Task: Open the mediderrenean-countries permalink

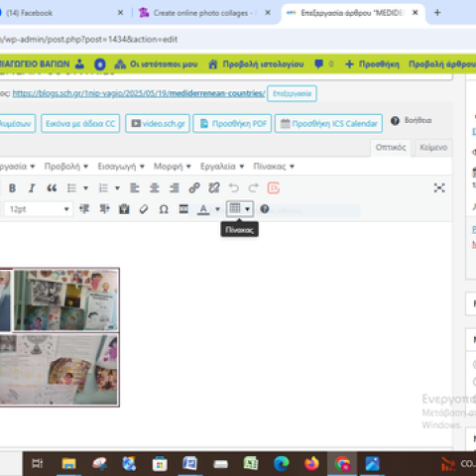Action: (x=139, y=93)
